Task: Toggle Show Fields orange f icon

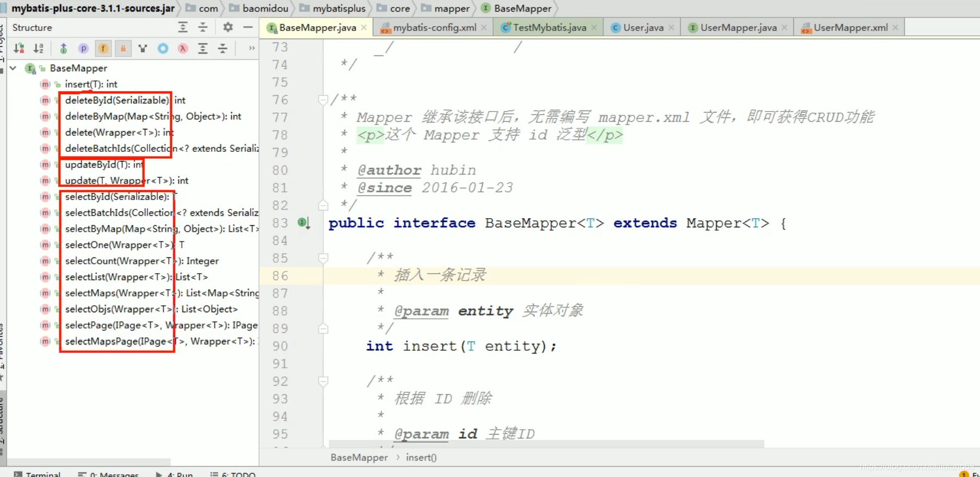Action: pyautogui.click(x=103, y=48)
